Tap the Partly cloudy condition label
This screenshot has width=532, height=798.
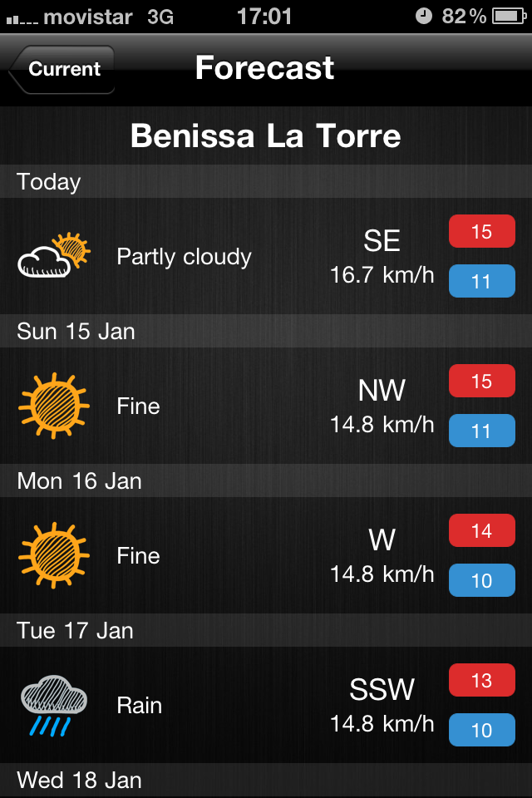(x=184, y=257)
